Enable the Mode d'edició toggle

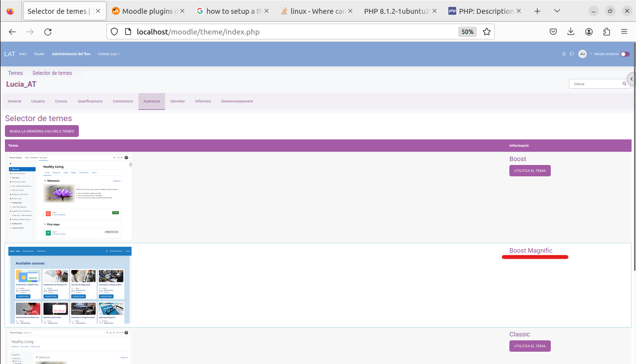click(625, 54)
